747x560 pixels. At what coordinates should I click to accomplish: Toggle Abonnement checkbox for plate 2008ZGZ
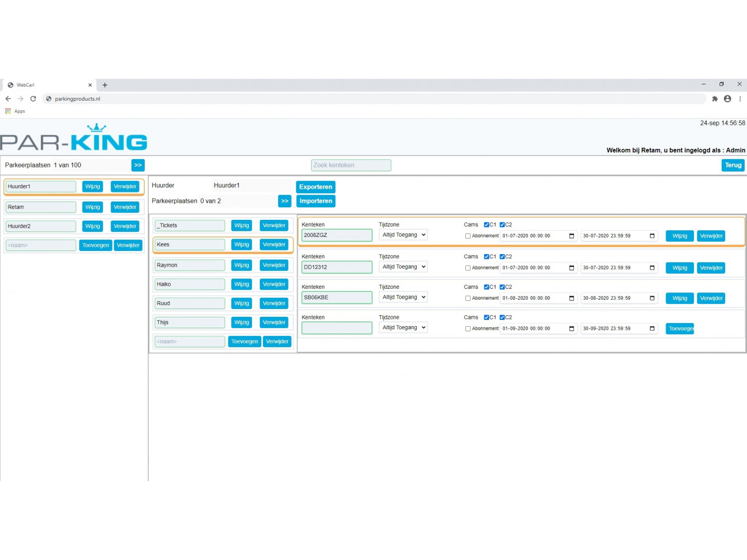(468, 236)
